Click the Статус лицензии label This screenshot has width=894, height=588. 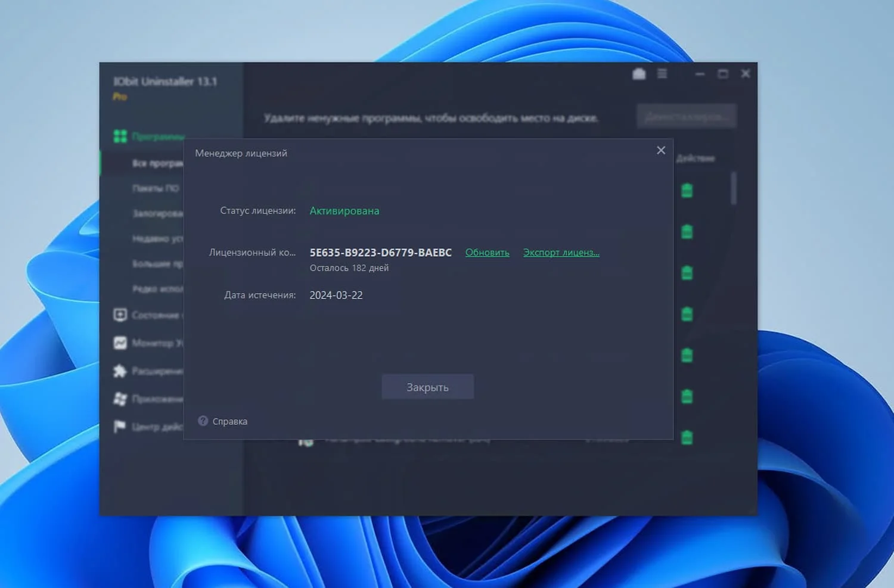pos(258,210)
